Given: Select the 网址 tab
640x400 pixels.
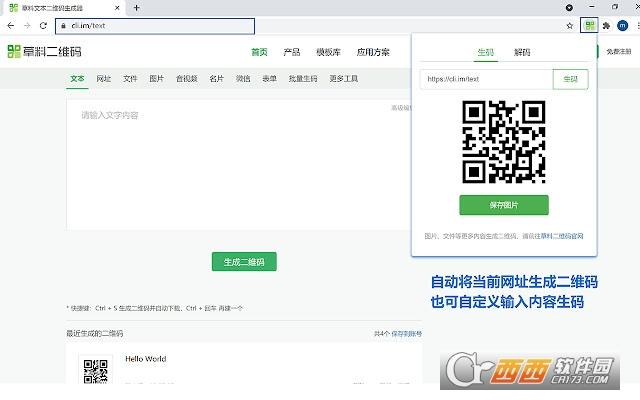Looking at the screenshot, I should [104, 78].
